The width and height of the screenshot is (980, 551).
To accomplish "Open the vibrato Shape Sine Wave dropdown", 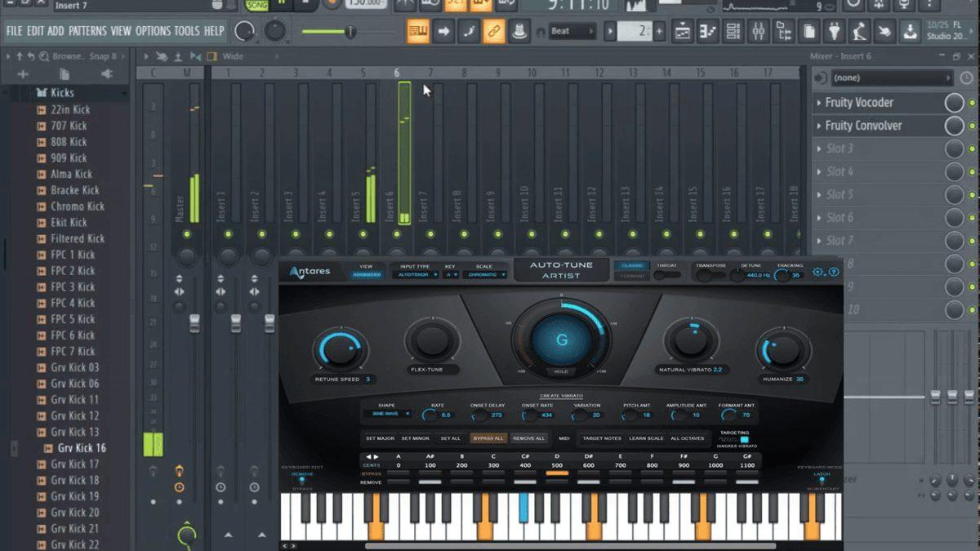I will pos(387,415).
